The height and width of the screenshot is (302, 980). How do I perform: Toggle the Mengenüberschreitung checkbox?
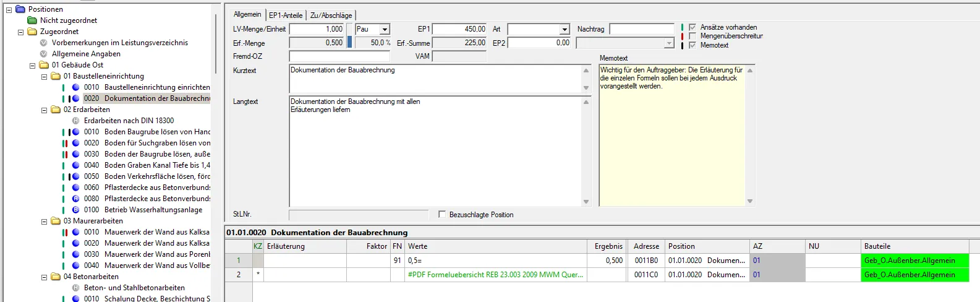pos(692,36)
